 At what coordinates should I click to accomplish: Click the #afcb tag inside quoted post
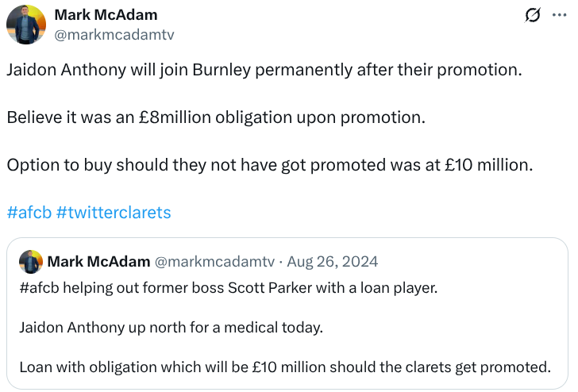38,287
